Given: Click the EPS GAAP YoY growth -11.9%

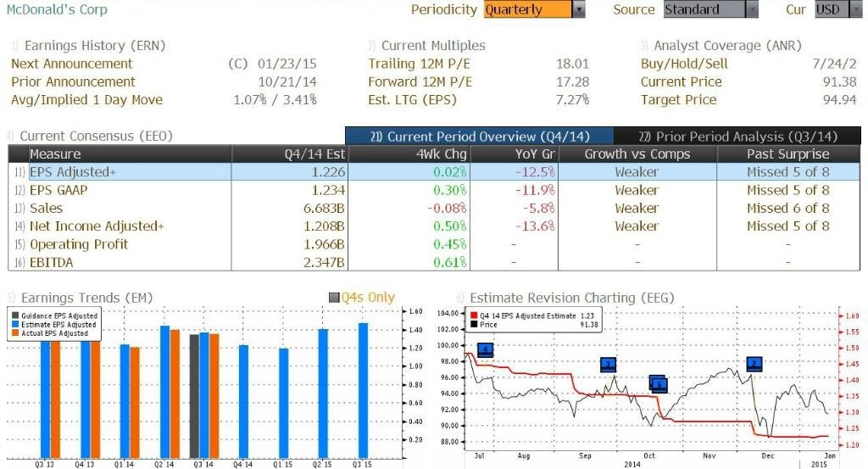Looking at the screenshot, I should [x=535, y=190].
